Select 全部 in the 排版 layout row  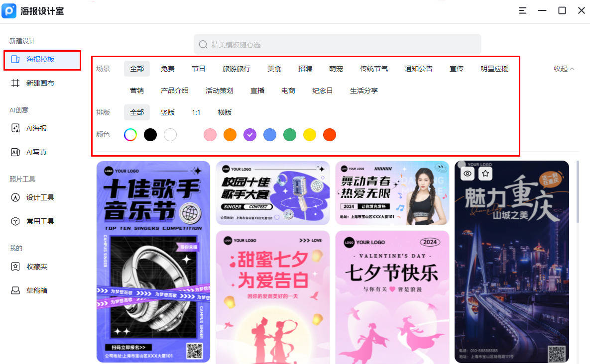[x=137, y=112]
